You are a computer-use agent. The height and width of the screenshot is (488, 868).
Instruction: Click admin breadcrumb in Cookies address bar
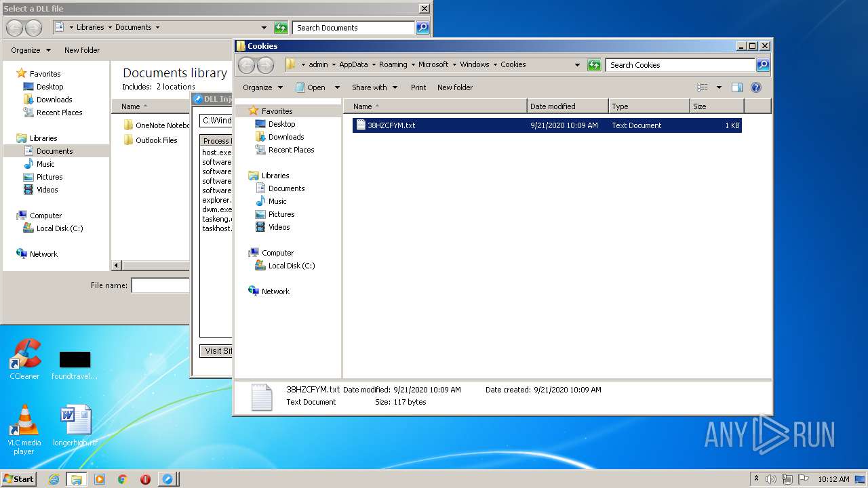click(x=318, y=65)
